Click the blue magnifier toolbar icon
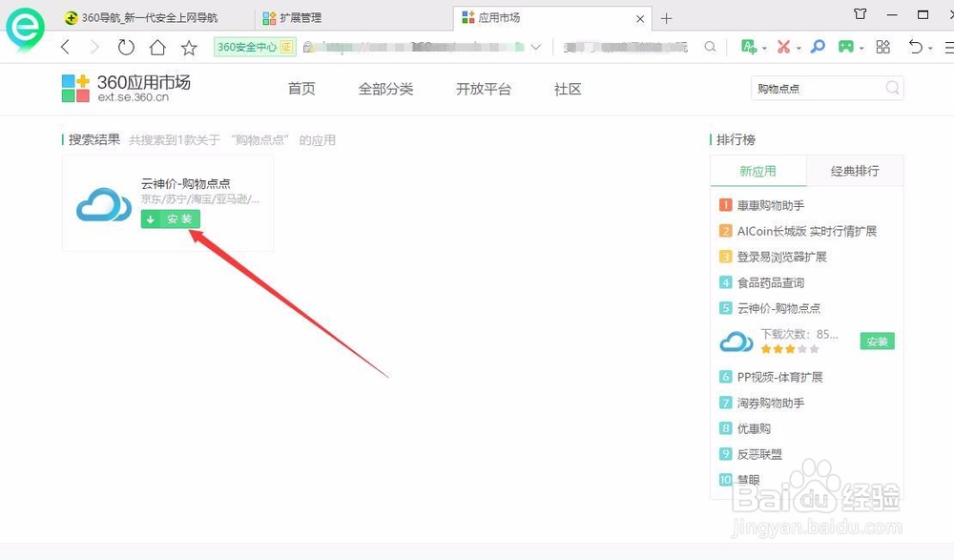Viewport: 954px width, 560px height. 818,46
